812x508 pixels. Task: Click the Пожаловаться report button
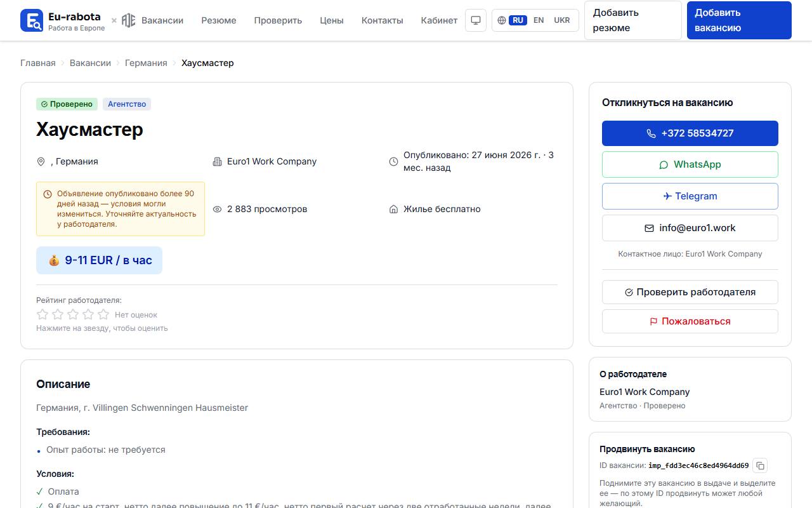click(690, 321)
